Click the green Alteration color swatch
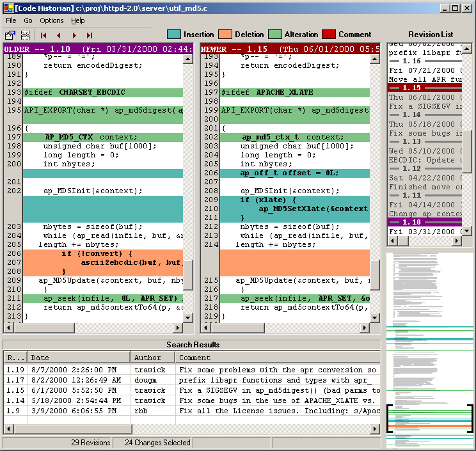The width and height of the screenshot is (476, 451). [x=274, y=35]
